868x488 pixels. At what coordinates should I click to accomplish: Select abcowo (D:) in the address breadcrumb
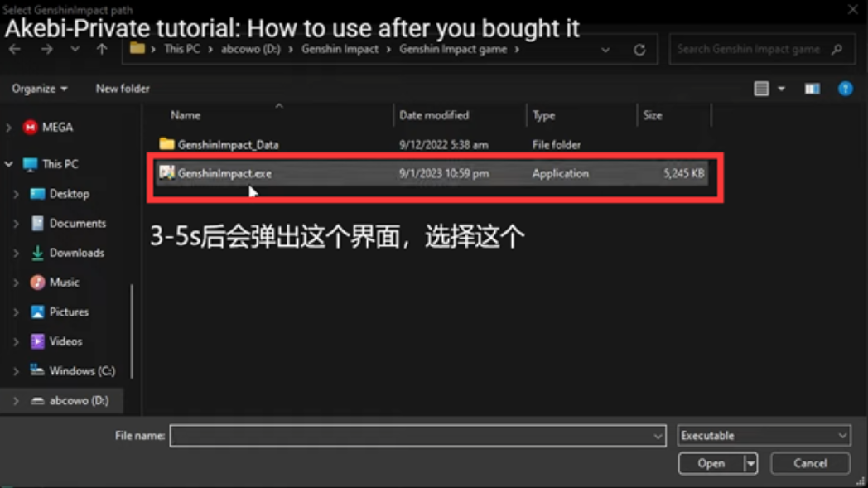pyautogui.click(x=251, y=49)
